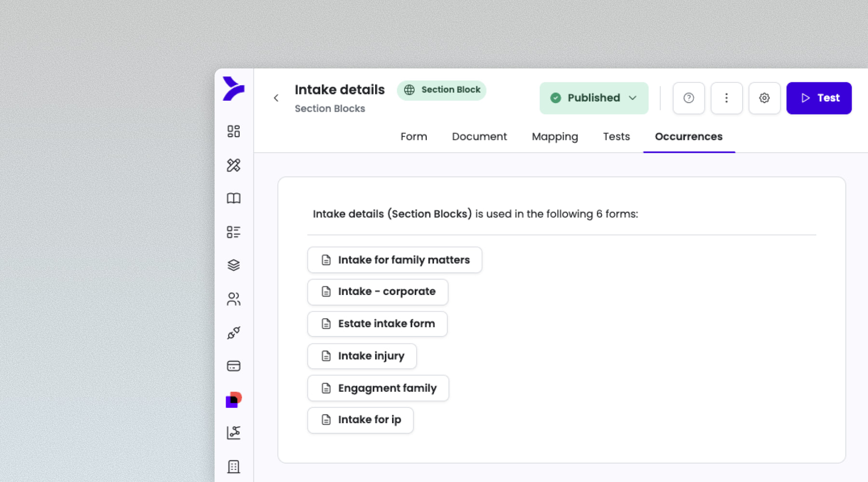The width and height of the screenshot is (868, 482).
Task: Switch to the Mapping tab
Action: coord(555,137)
